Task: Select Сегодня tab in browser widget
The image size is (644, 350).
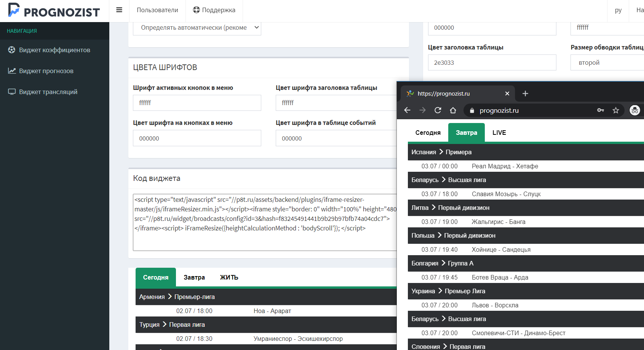Action: (x=428, y=133)
